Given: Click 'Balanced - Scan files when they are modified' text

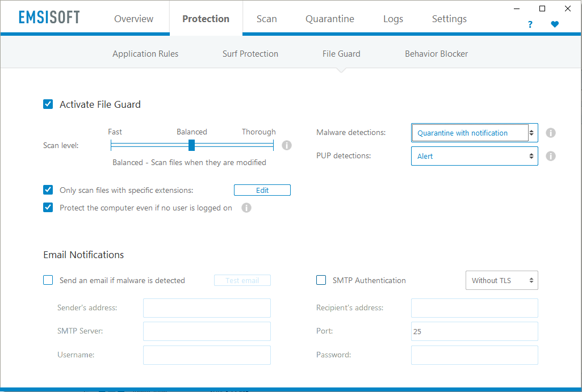Looking at the screenshot, I should (x=189, y=162).
